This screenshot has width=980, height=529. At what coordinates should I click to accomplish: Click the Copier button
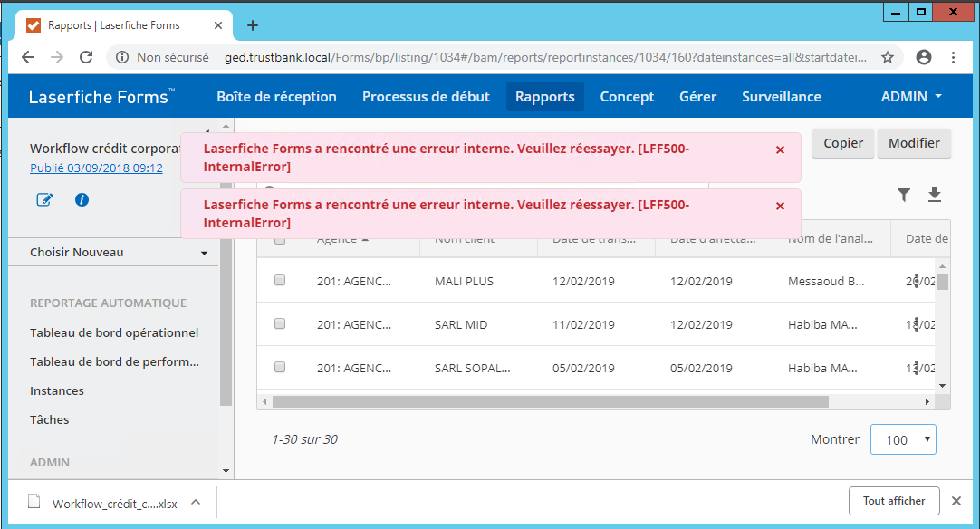(x=843, y=143)
